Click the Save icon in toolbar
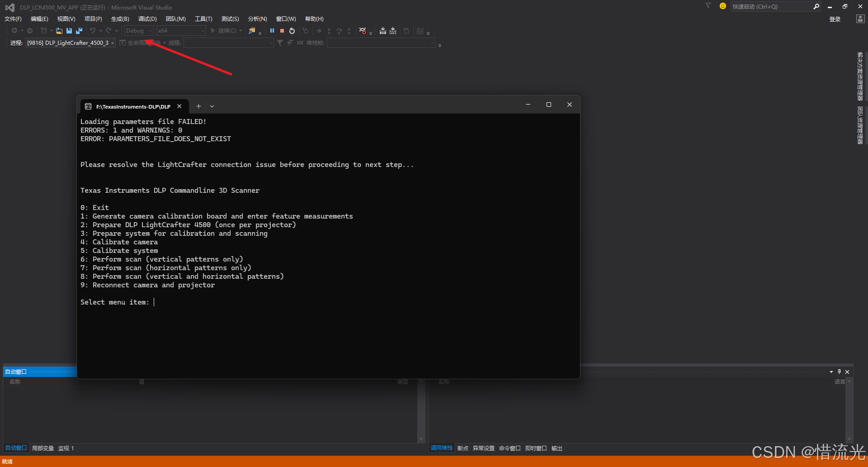The width and height of the screenshot is (868, 467). 69,31
